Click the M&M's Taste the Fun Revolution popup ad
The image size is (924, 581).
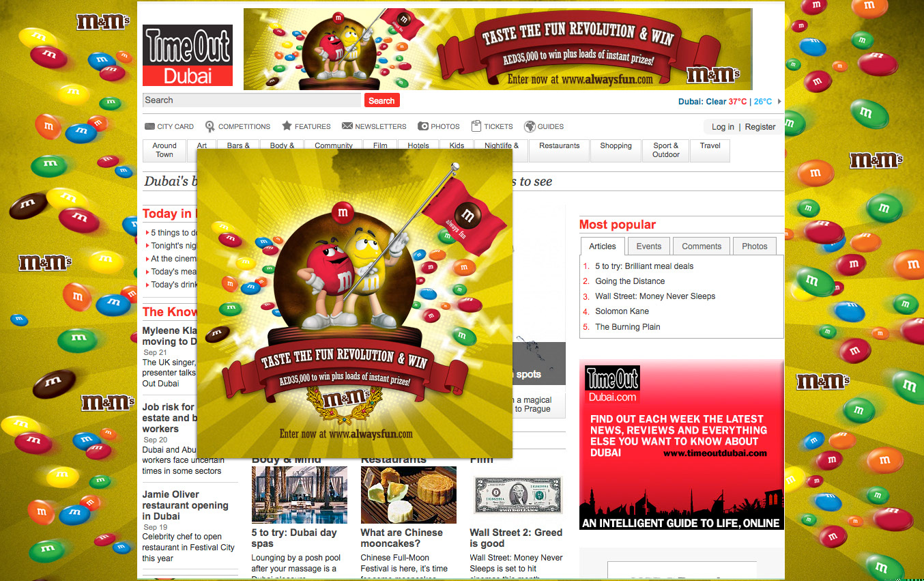coord(354,304)
